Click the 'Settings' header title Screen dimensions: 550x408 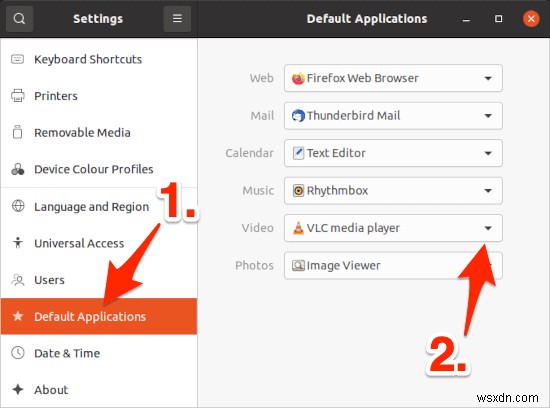(x=98, y=19)
